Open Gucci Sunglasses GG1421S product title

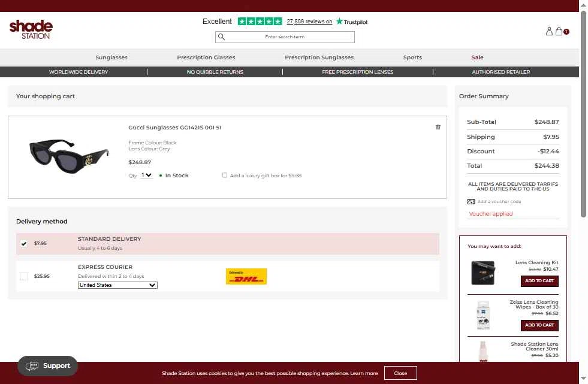click(175, 128)
